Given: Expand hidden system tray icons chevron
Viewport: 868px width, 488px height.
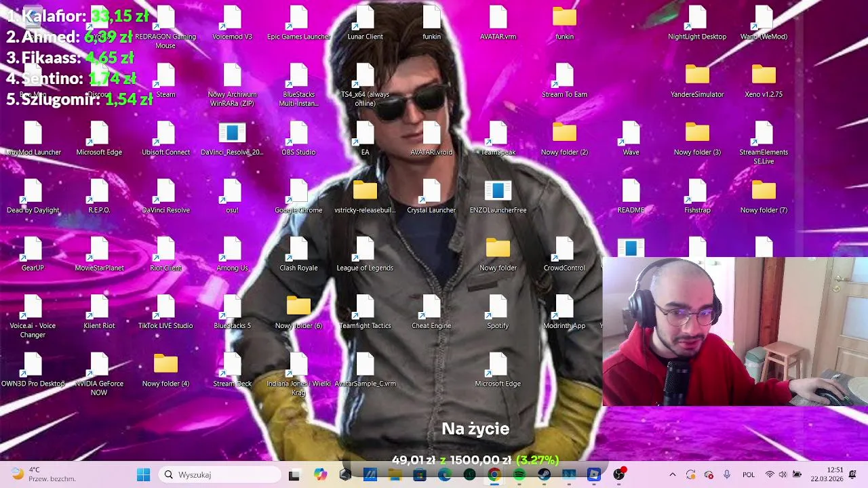Looking at the screenshot, I should [x=672, y=475].
